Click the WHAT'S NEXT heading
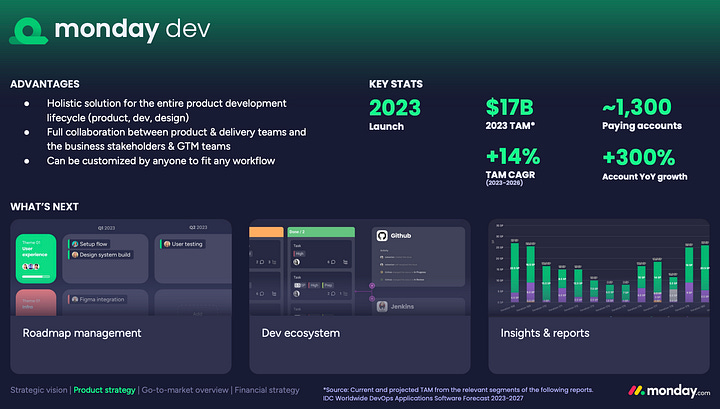Screen dimensions: 720x409 coord(45,207)
